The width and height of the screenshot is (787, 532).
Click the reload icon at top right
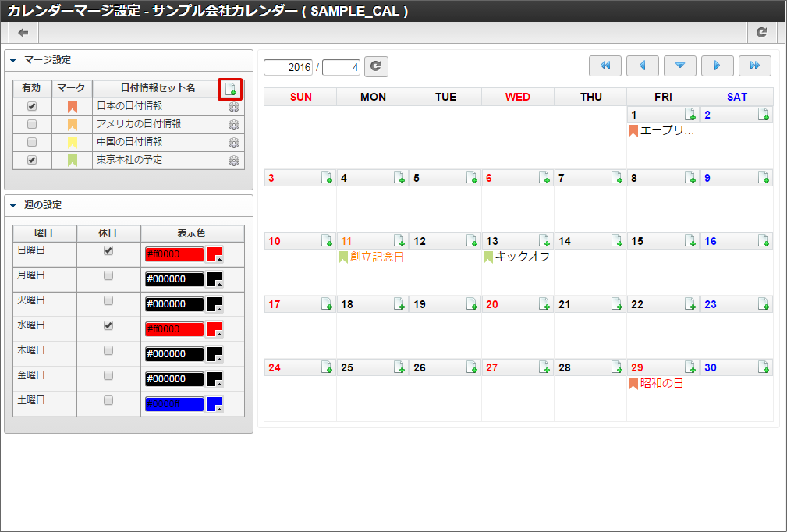point(761,32)
